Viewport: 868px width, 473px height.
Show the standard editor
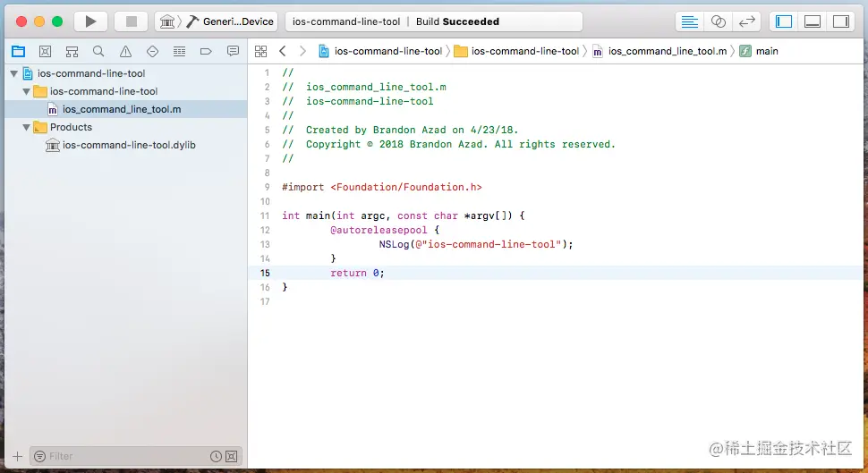689,21
